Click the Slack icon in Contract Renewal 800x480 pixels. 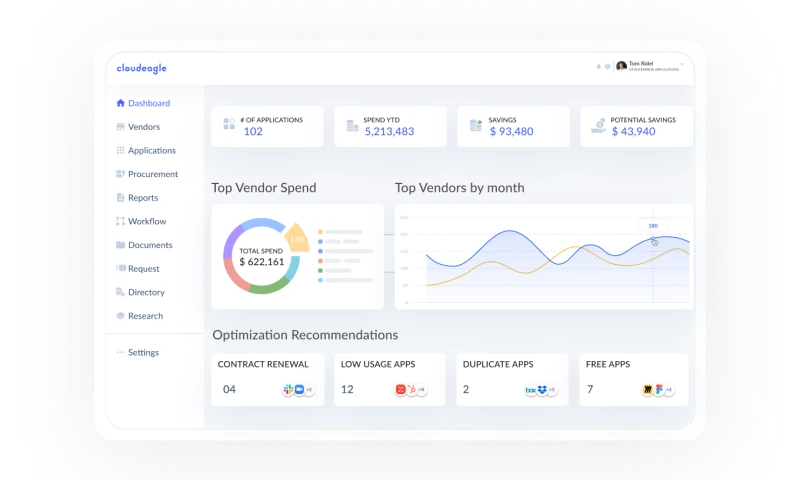tap(287, 389)
